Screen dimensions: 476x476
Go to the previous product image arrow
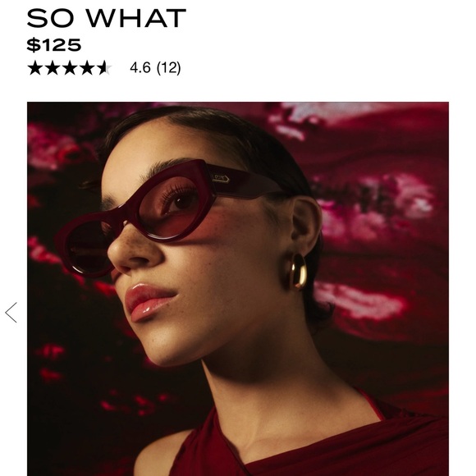click(x=11, y=313)
